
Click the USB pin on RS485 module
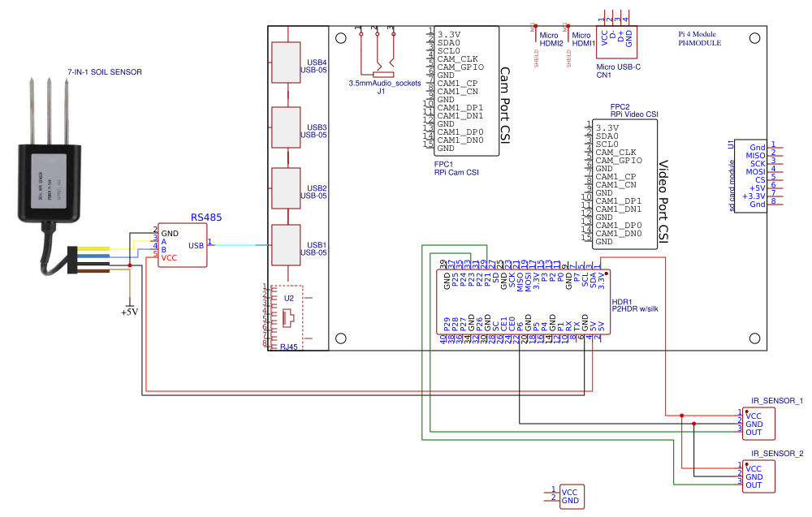point(196,245)
